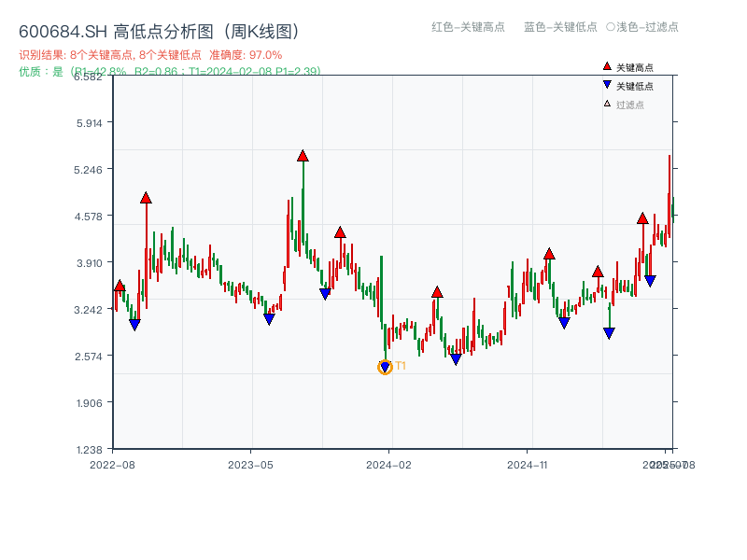747x560 pixels.
Task: Click the leftmost red key-high marker near 2022-08
Action: coord(120,287)
